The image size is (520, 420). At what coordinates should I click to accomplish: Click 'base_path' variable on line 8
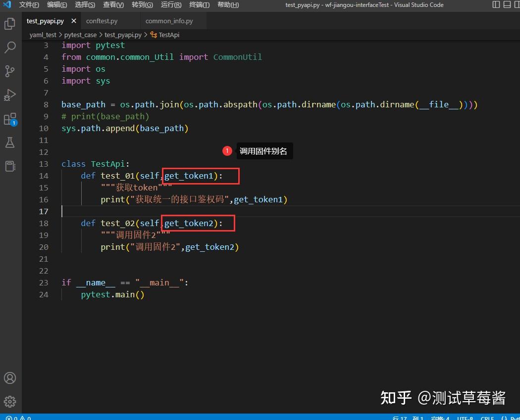[83, 105]
